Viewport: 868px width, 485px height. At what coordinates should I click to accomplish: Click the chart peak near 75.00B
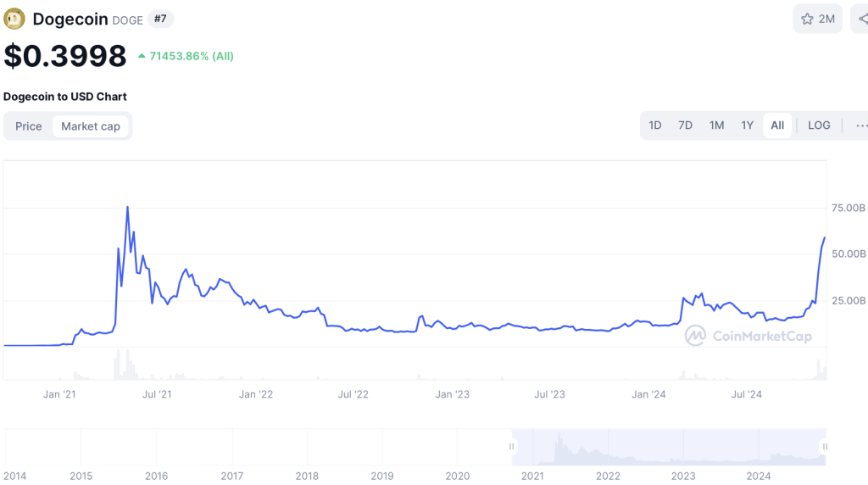(128, 208)
